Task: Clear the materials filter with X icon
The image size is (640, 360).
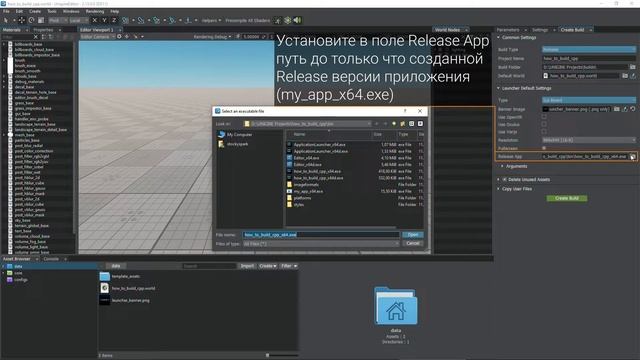Action: [x=36, y=37]
